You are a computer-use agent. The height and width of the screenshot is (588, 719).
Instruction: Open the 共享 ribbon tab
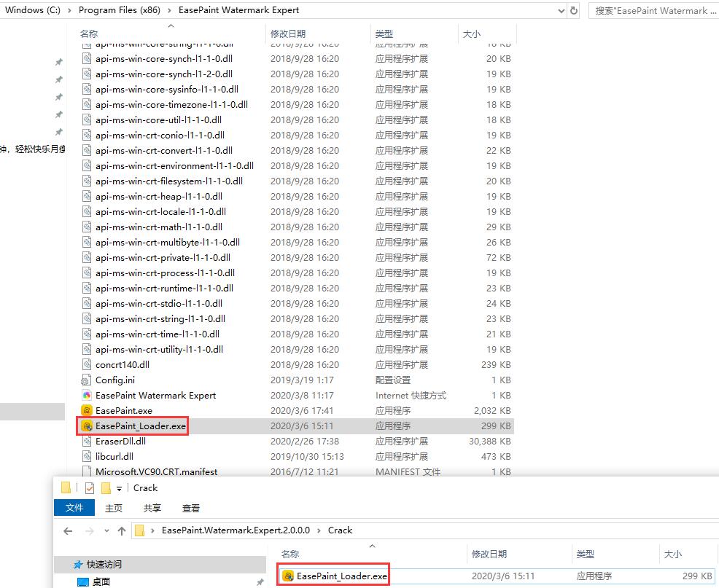point(152,508)
